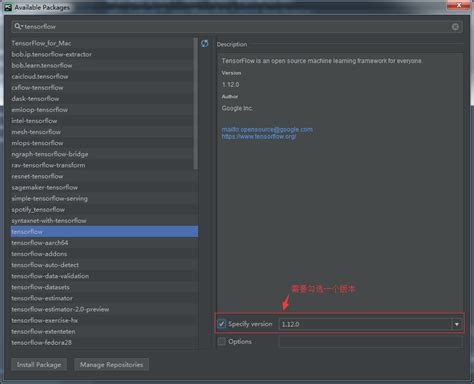This screenshot has height=384, width=474.
Task: Click the search magnifier icon
Action: 18,26
